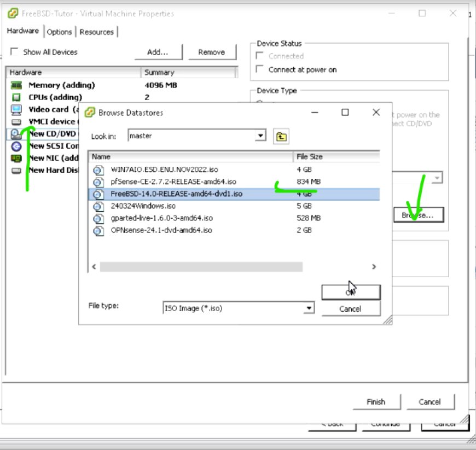The width and height of the screenshot is (476, 450).
Task: Enable Show All Devices checkbox
Action: coord(14,51)
